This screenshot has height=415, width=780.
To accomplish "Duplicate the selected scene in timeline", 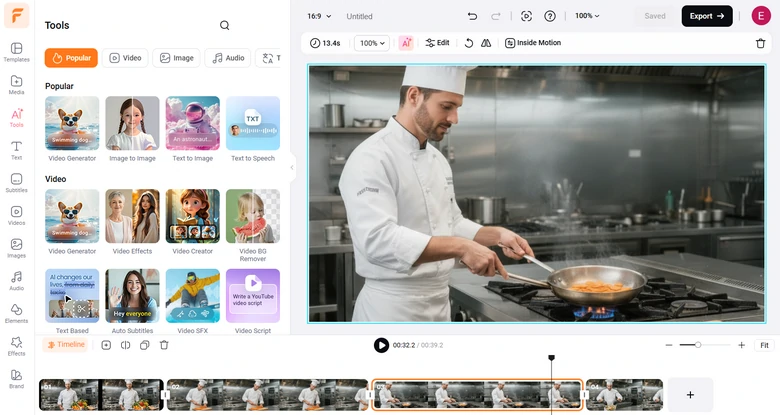I will click(x=144, y=345).
